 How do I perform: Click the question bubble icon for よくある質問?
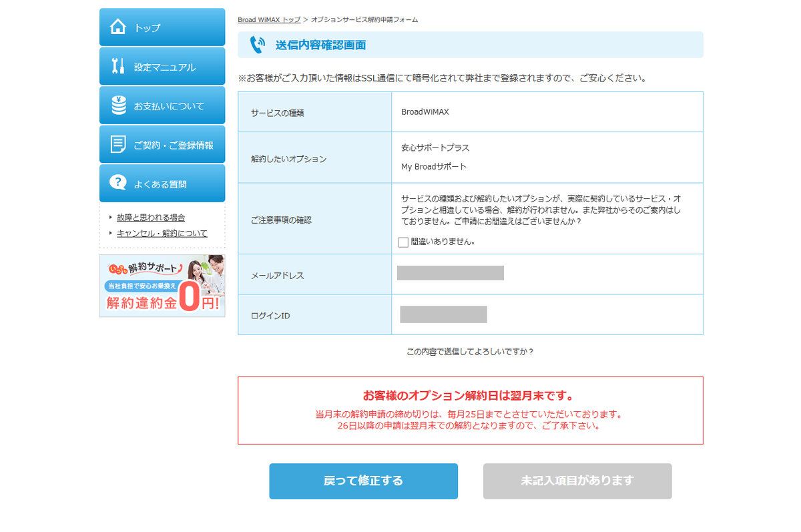tap(117, 183)
